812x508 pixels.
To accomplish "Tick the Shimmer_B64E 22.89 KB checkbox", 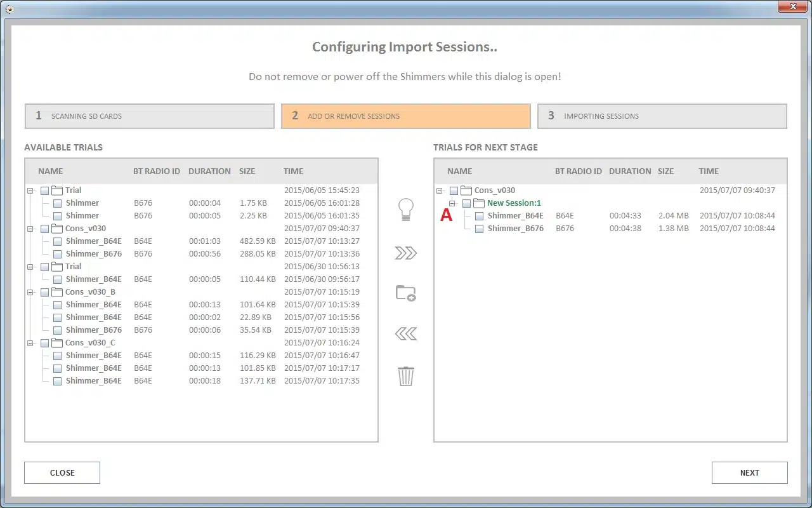I will tap(57, 317).
